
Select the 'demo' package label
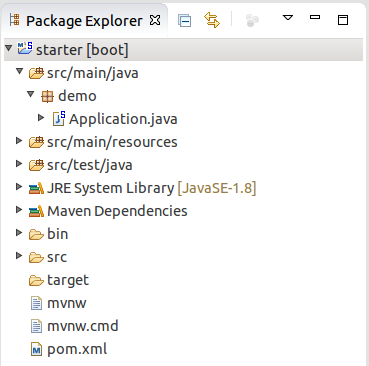tap(77, 96)
